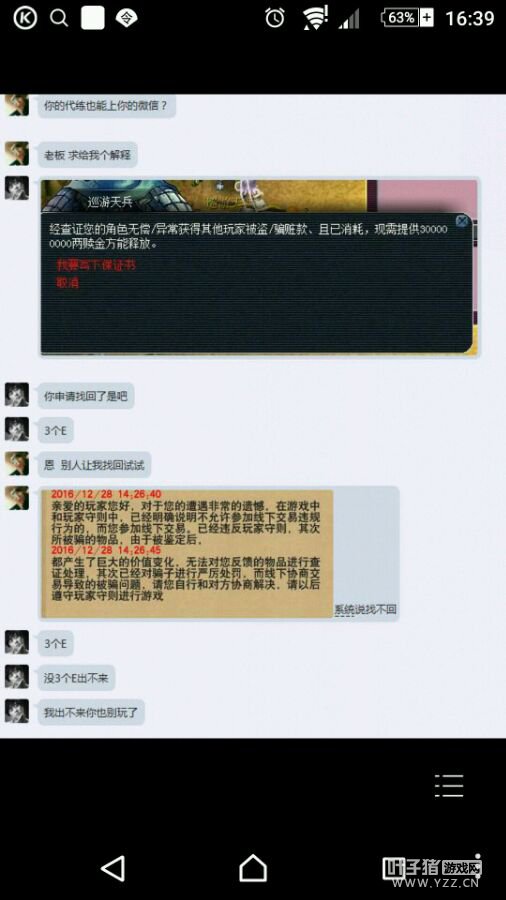The width and height of the screenshot is (506, 900).
Task: Close the game dialog with the X button
Action: pyautogui.click(x=462, y=221)
